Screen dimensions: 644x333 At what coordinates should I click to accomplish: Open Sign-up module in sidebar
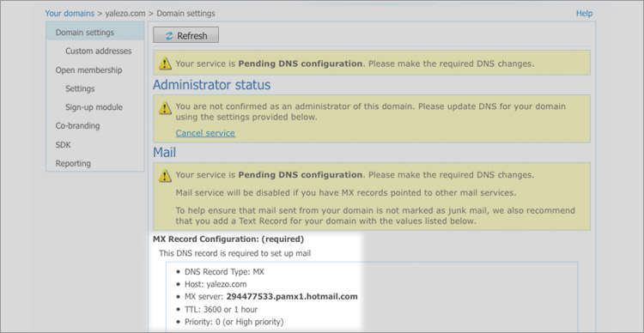94,107
